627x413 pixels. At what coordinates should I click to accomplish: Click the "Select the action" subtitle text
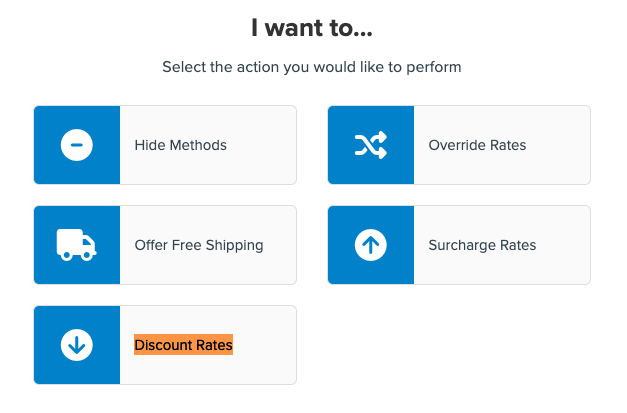(313, 68)
